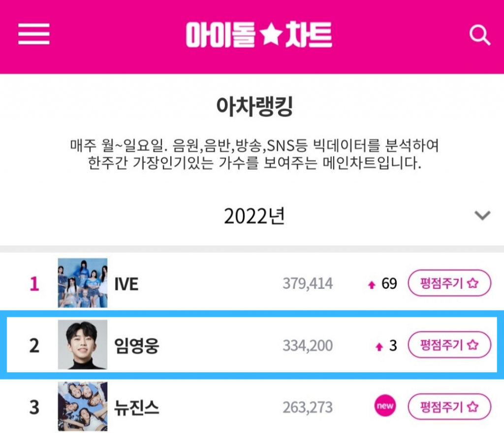
Task: Select the 2022년 year label
Action: tap(254, 216)
